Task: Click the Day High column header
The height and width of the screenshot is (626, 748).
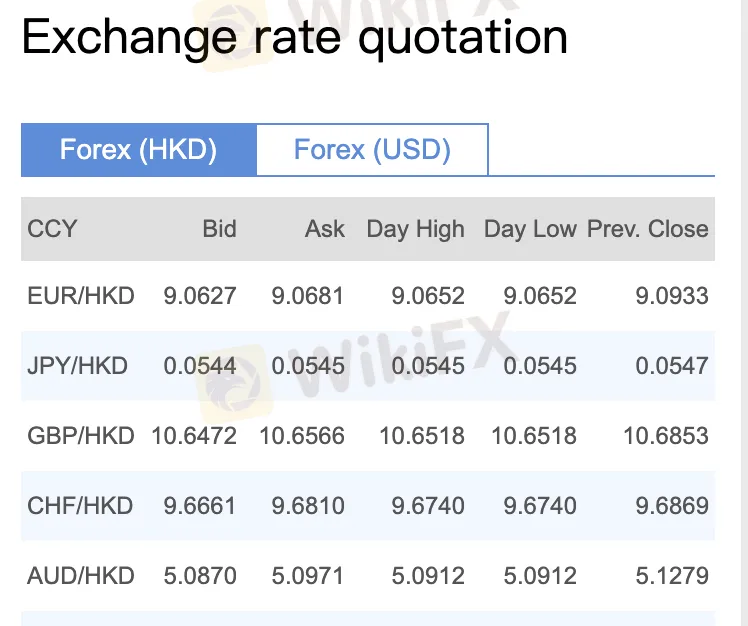Action: tap(415, 229)
